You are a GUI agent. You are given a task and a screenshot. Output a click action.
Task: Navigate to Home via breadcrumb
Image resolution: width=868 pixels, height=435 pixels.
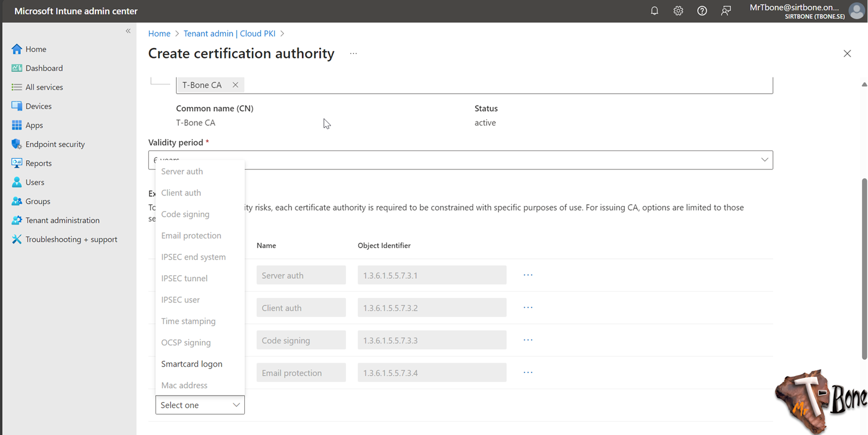pyautogui.click(x=159, y=33)
